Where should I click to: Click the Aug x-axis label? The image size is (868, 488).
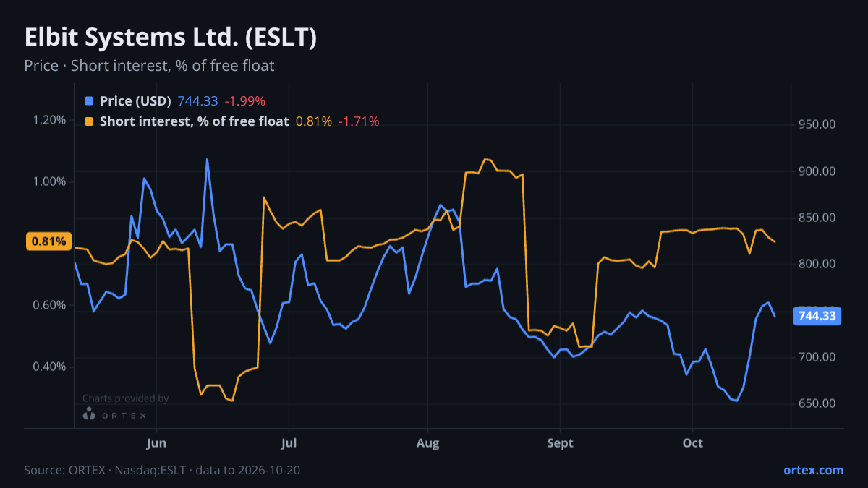click(x=428, y=442)
